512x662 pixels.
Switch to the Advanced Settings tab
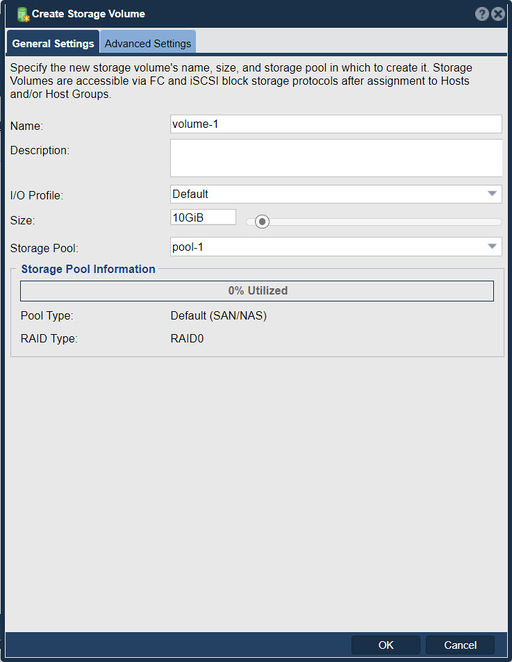tap(148, 43)
